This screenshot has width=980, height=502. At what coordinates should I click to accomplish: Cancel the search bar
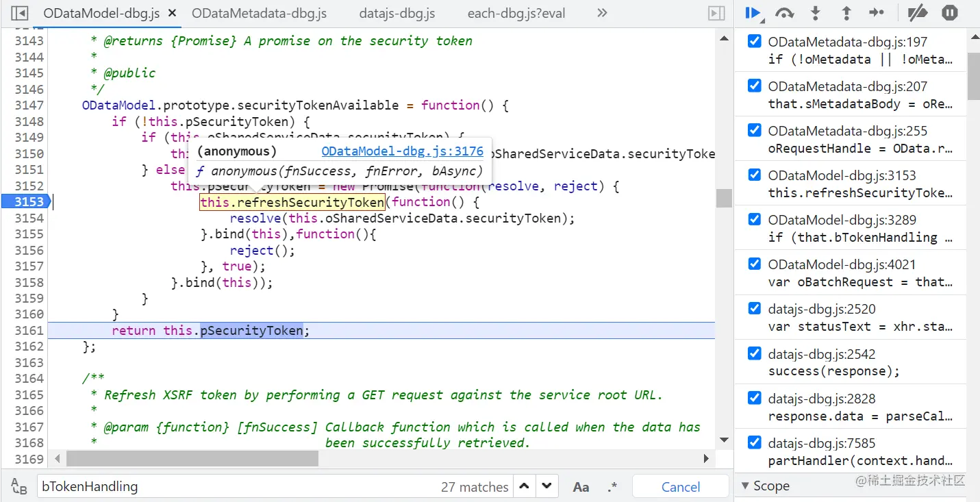680,487
